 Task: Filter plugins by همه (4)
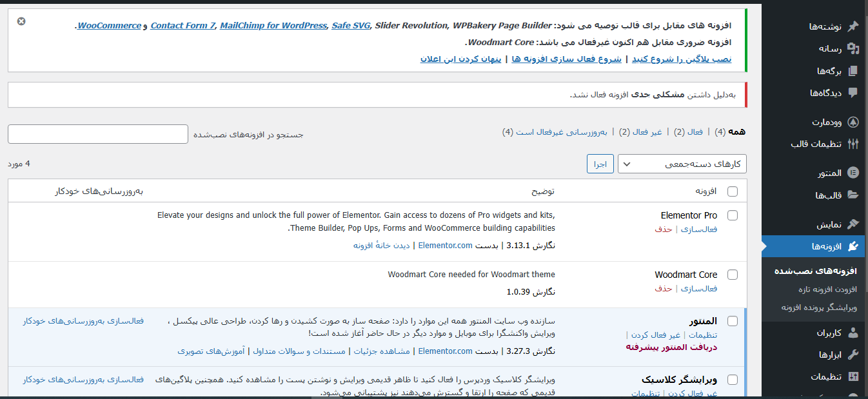[x=731, y=131]
